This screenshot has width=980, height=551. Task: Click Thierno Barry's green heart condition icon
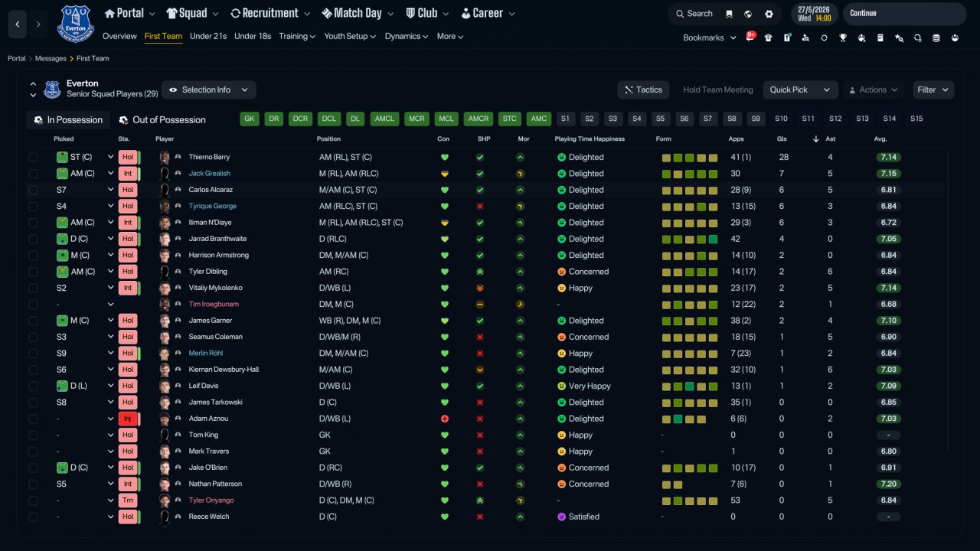point(444,157)
